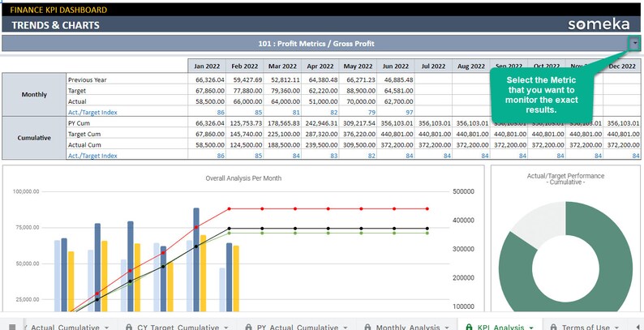The image size is (644, 330).
Task: Select the Aug 2022 column header
Action: pyautogui.click(x=471, y=66)
